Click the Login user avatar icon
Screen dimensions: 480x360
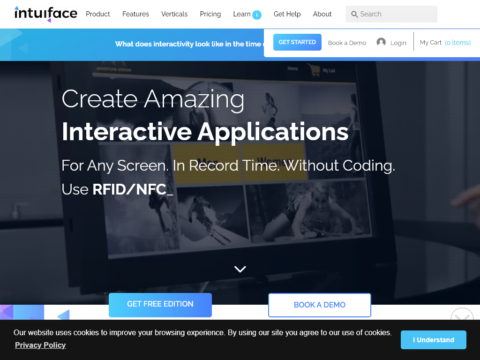[x=381, y=42]
